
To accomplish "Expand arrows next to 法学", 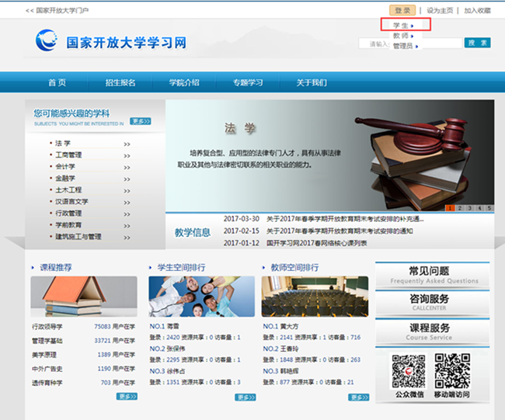I will (x=127, y=144).
